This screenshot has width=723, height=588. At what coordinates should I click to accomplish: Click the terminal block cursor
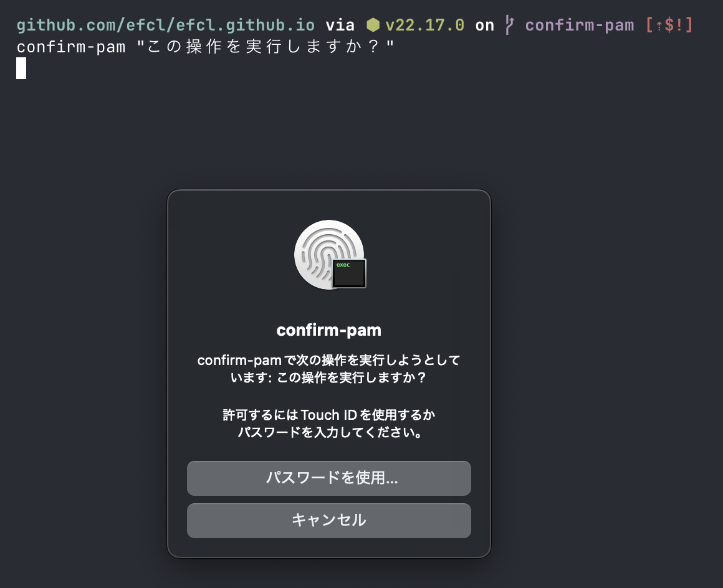pos(21,68)
